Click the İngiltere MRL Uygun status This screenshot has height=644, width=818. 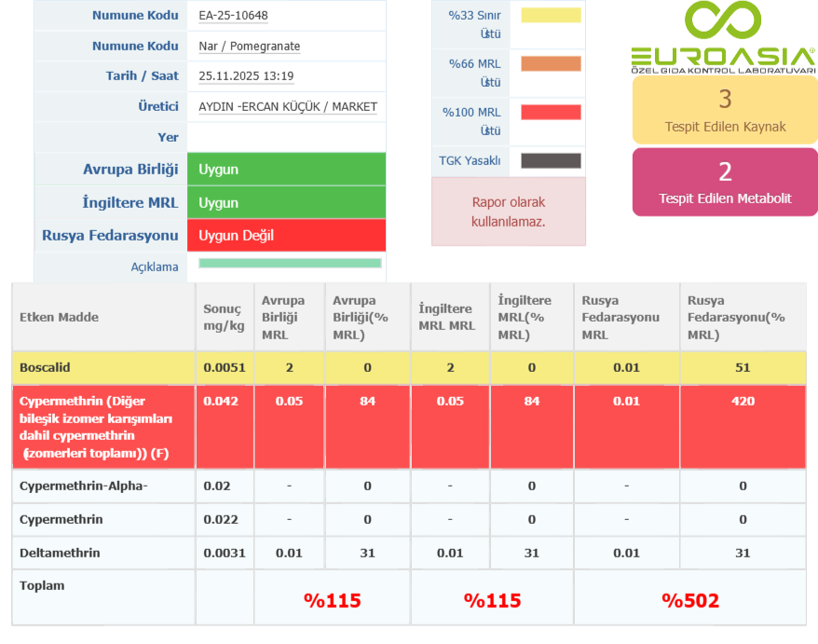[286, 202]
